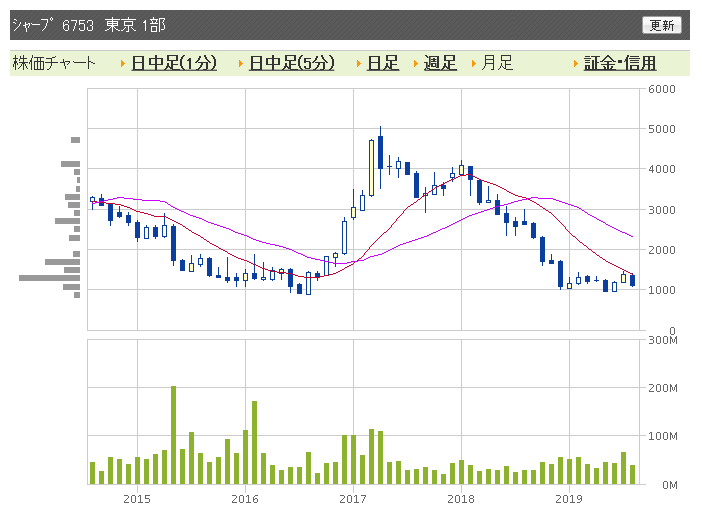Click the 200M volume axis label
The height and width of the screenshot is (525, 702).
tap(663, 388)
